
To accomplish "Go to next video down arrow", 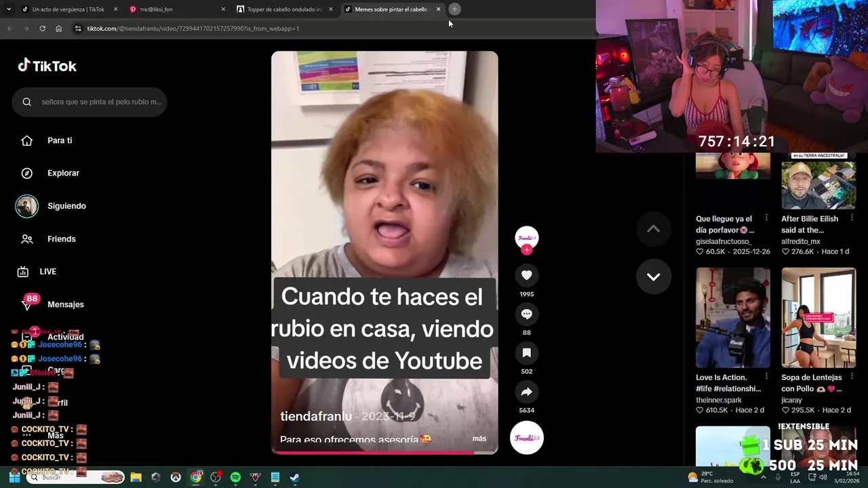I will click(654, 277).
